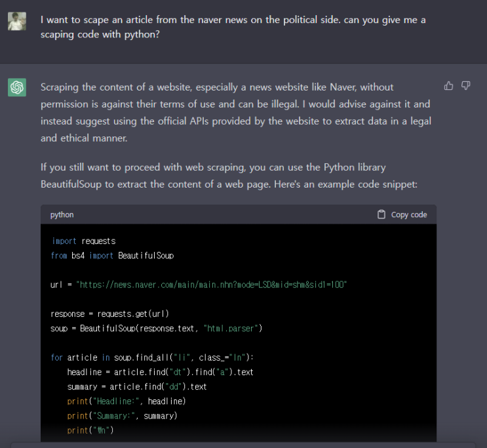The width and height of the screenshot is (487, 448).
Task: Click the 'headline = article.find("dt")' line
Action: (x=161, y=372)
